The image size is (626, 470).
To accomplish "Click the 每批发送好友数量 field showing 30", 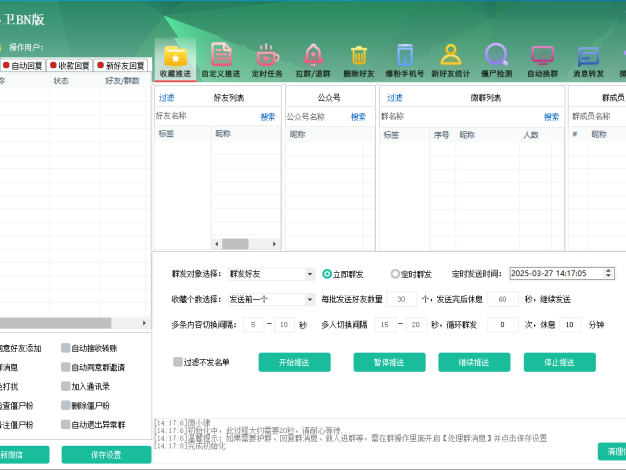I will (x=401, y=299).
